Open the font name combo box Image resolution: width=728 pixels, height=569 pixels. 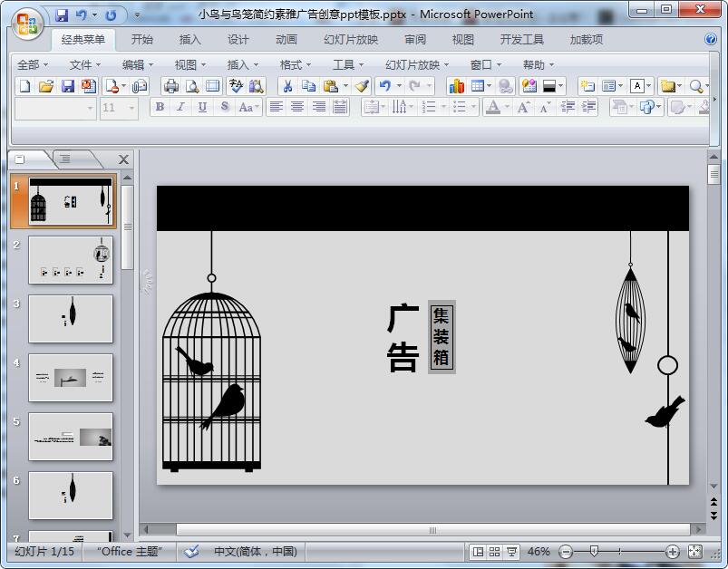point(55,108)
